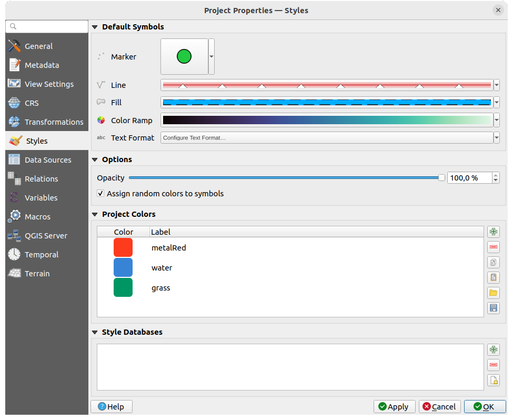
Task: Remove selected project color
Action: (x=493, y=247)
